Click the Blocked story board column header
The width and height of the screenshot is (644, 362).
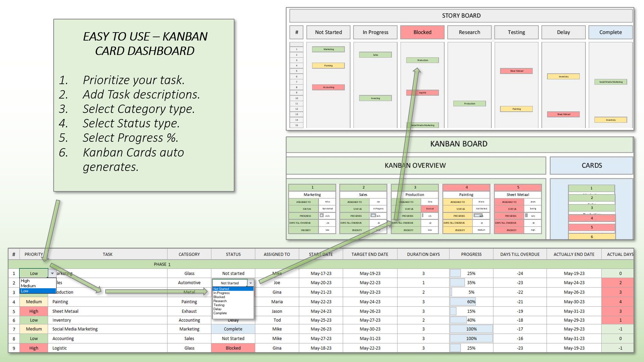[x=422, y=32]
